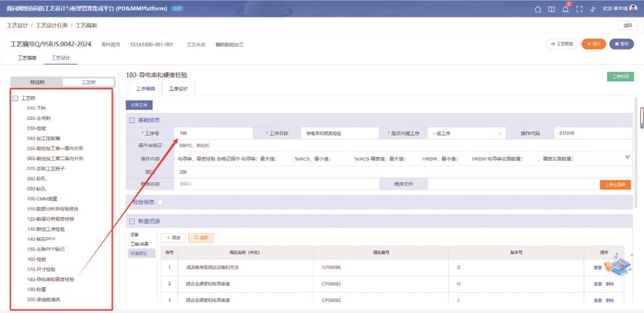Switch to the 工序设计 tab
Image resolution: width=644 pixels, height=313 pixels.
[x=178, y=88]
